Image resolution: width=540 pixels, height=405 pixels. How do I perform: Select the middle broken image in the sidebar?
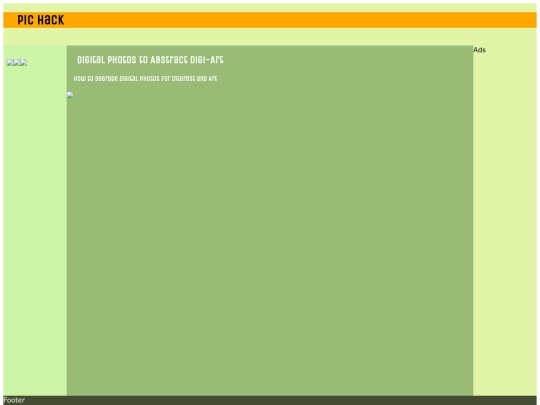tap(17, 63)
